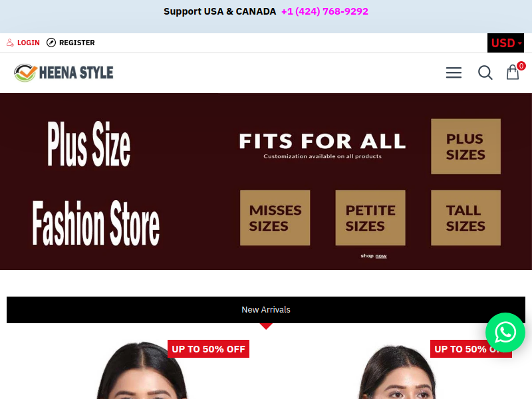Click the Heena Style logo
532x399 pixels.
[x=63, y=73]
